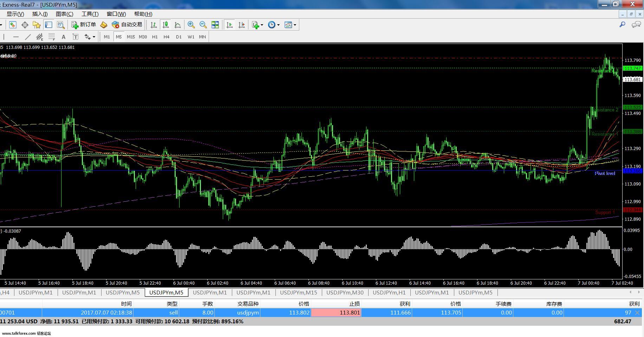
Task: Switch to M1 timeframe
Action: point(107,37)
